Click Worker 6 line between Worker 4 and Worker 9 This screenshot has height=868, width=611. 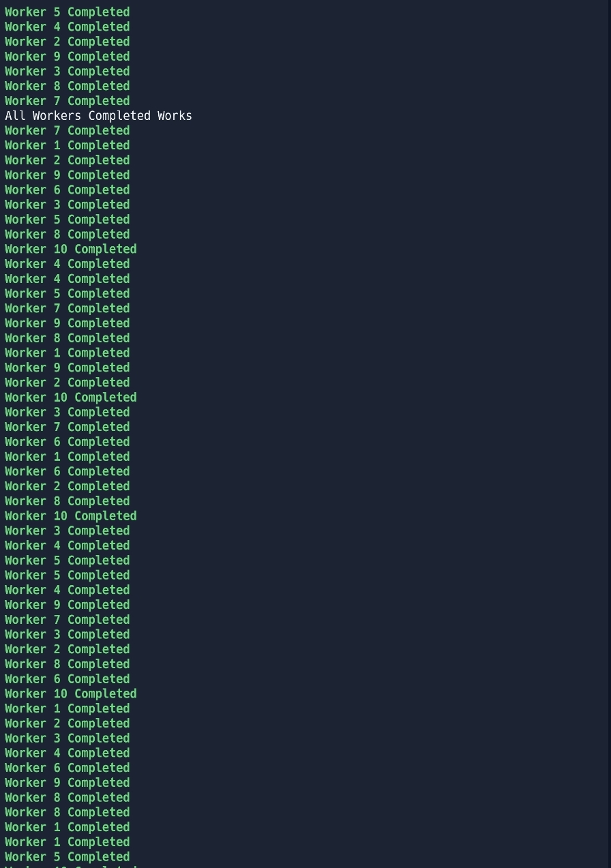coord(67,768)
